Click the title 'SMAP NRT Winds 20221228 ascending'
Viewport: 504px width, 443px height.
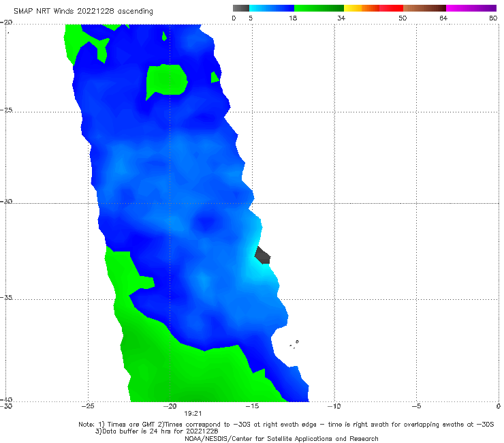pyautogui.click(x=83, y=12)
